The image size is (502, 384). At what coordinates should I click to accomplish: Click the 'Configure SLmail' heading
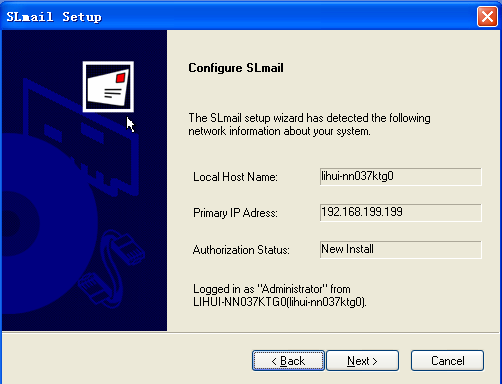pos(236,68)
